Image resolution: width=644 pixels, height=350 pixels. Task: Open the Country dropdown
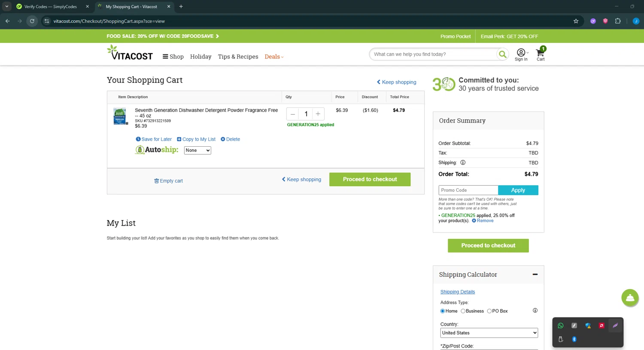point(489,333)
